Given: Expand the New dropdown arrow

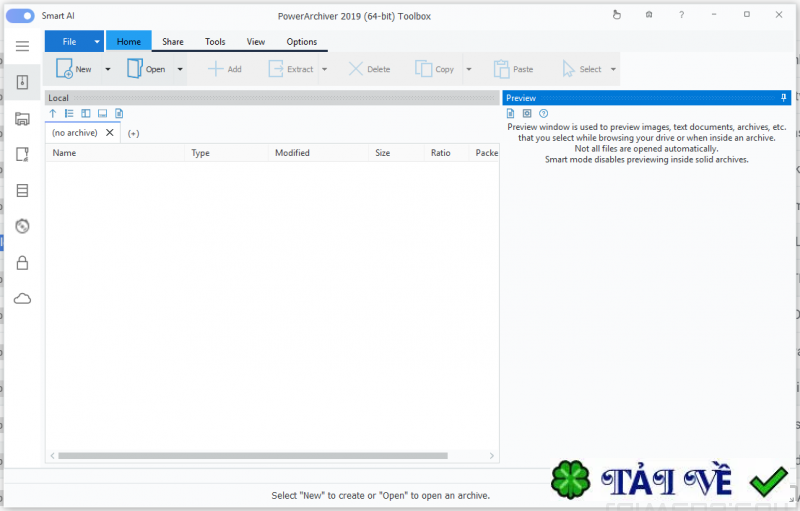Looking at the screenshot, I should (x=108, y=69).
